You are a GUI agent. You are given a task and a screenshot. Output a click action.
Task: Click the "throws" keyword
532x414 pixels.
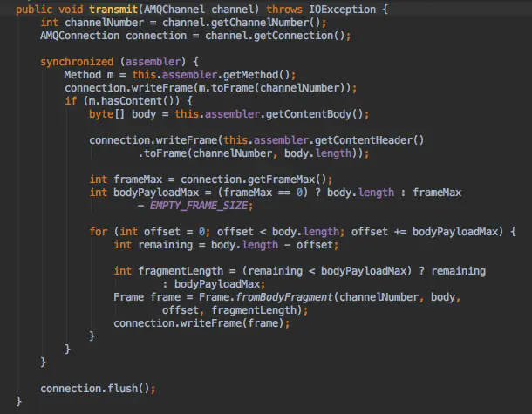point(284,10)
